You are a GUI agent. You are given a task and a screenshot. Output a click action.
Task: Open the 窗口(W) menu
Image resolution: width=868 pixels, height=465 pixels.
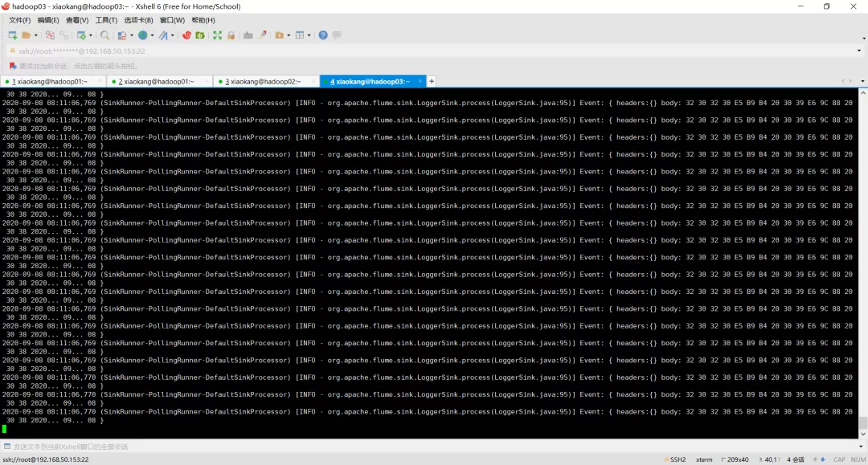tap(172, 20)
